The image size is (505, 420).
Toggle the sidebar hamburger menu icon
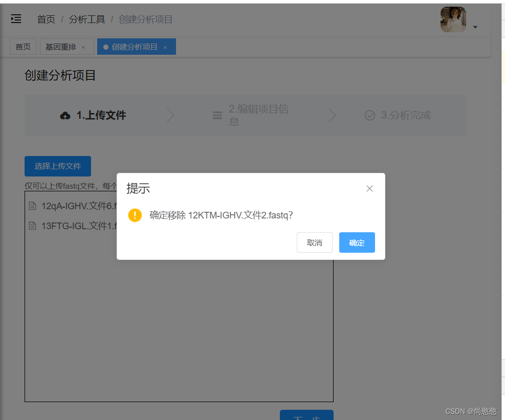16,19
